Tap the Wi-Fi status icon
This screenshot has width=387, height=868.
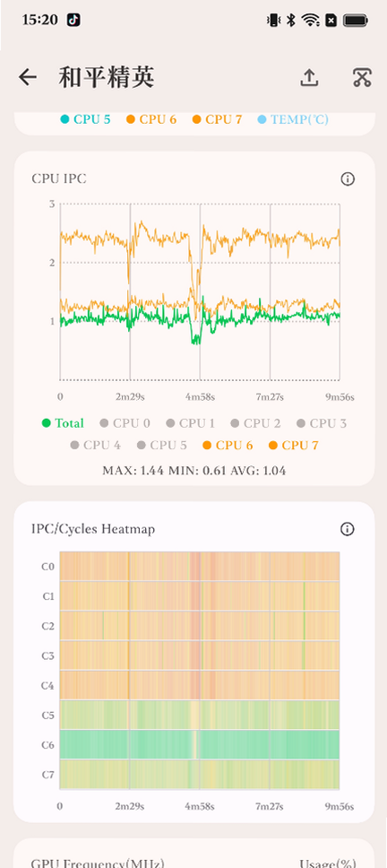311,21
